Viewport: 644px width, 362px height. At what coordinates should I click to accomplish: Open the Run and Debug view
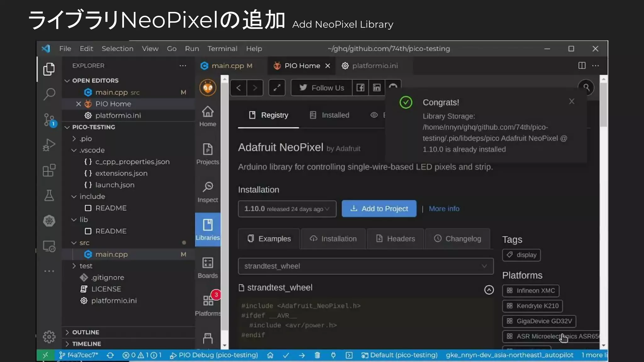pos(49,145)
